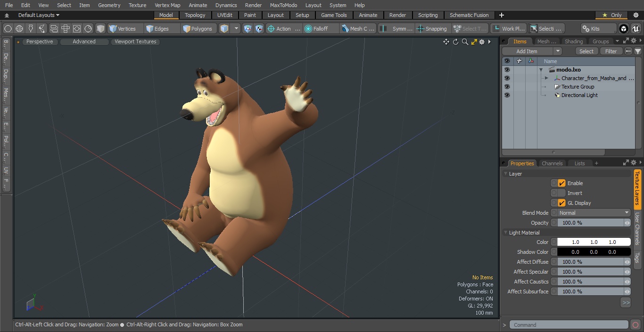Toggle the Symmetry button
The width and height of the screenshot is (644, 332).
coord(396,29)
